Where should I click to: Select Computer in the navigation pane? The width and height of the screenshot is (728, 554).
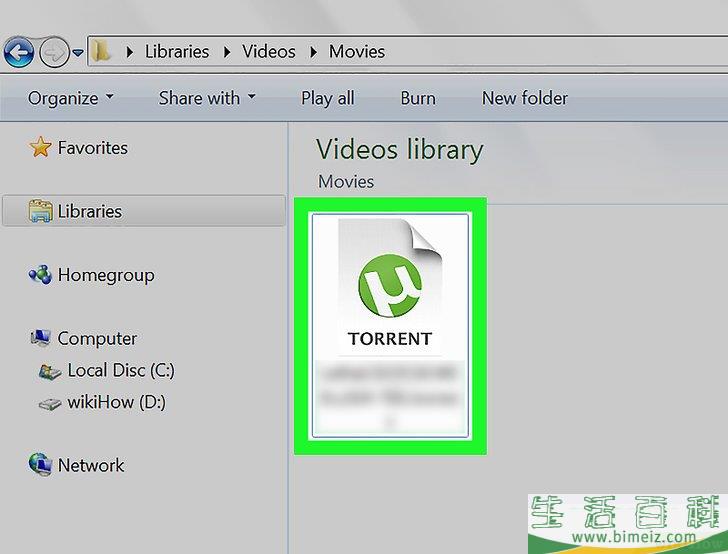97,339
